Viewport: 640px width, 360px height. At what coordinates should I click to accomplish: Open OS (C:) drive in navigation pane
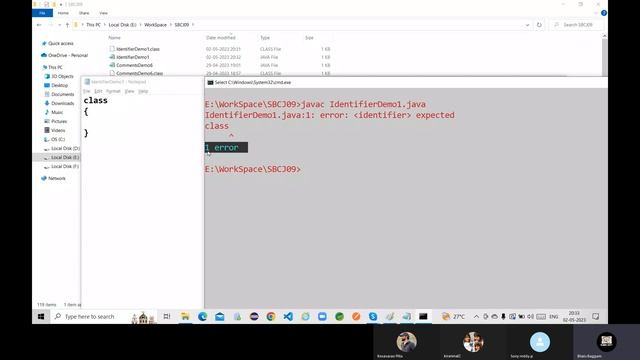[x=58, y=139]
